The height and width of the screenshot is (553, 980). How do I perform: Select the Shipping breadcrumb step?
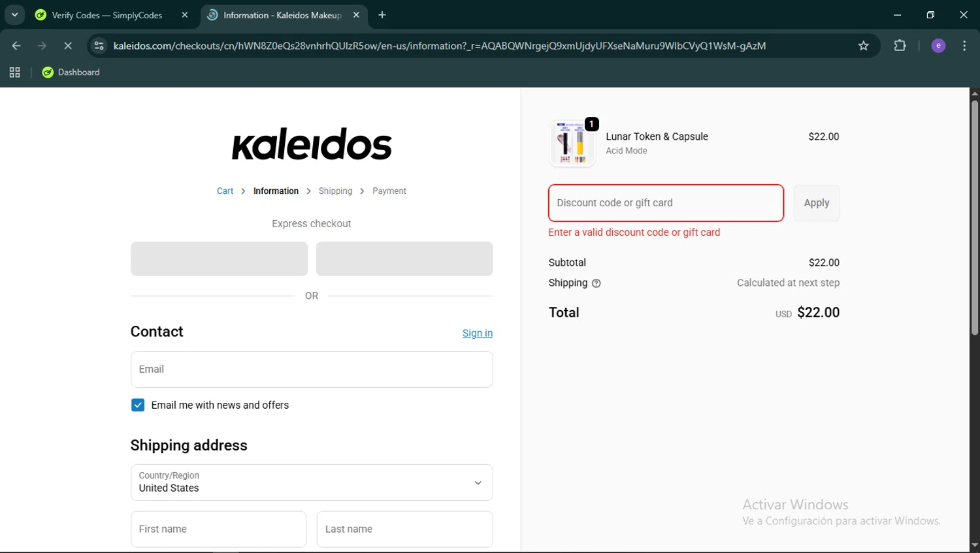coord(335,191)
